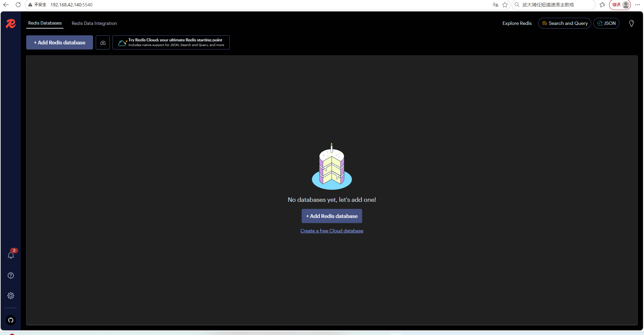This screenshot has width=644, height=335.
Task: Switch to the Redis Data Integration tab
Action: tap(94, 23)
